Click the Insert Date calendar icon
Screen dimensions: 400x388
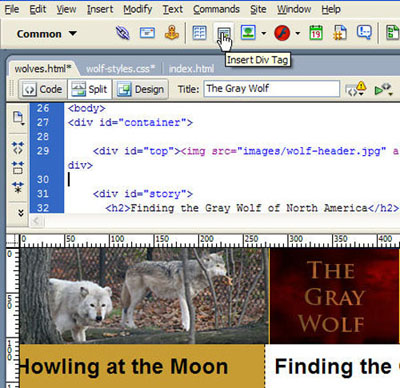coord(316,33)
